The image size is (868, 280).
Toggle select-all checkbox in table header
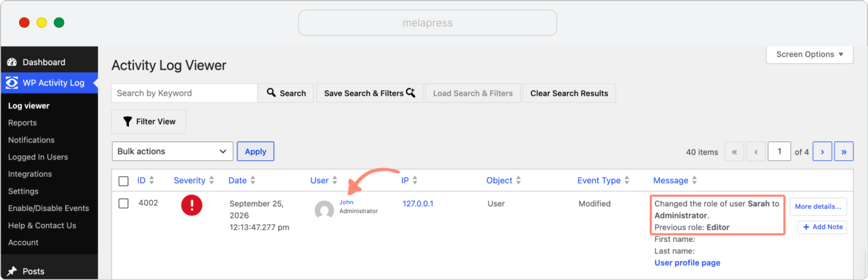[x=124, y=181]
